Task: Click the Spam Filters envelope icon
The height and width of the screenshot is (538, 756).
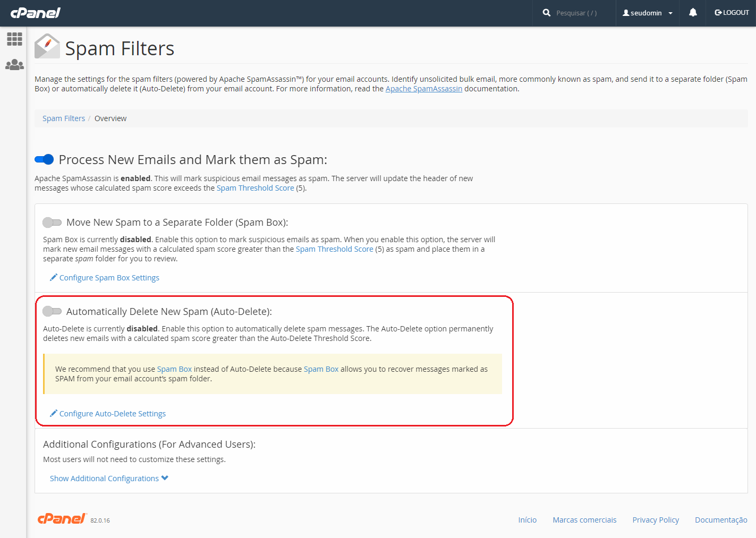Action: [47, 46]
